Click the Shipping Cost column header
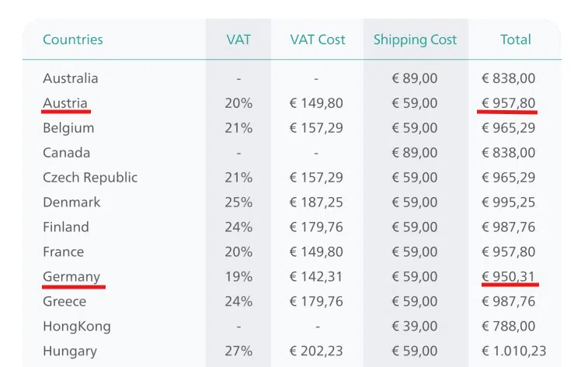Screen dimensions: 588x367 pos(415,40)
